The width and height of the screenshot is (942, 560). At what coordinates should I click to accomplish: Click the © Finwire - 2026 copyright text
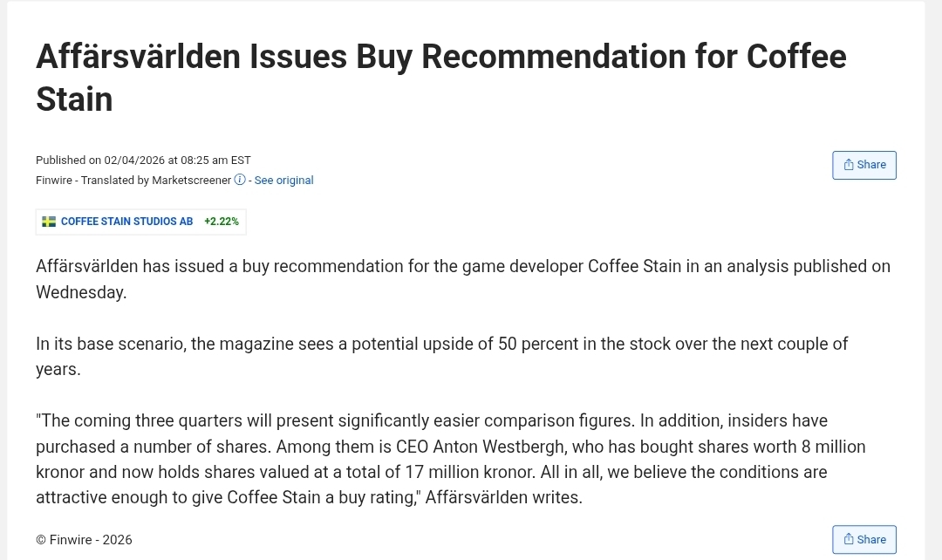point(84,540)
